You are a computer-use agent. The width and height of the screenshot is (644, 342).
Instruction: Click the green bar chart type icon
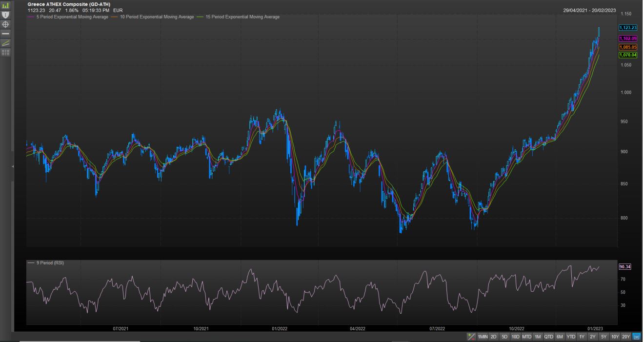point(6,5)
